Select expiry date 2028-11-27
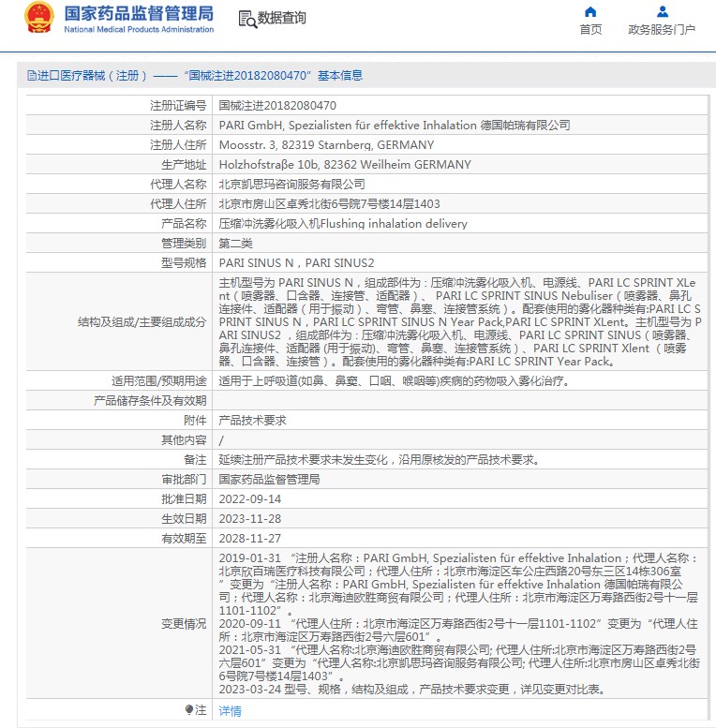The image size is (716, 728). click(250, 538)
